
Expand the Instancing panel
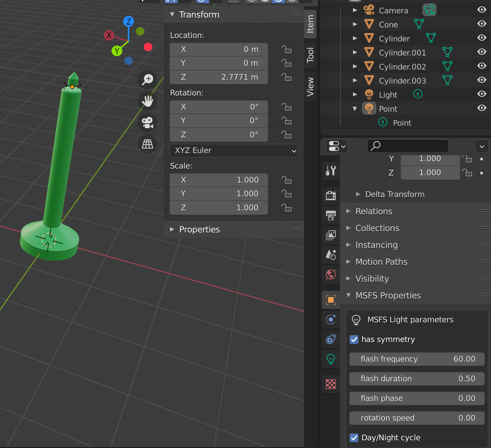pyautogui.click(x=348, y=245)
